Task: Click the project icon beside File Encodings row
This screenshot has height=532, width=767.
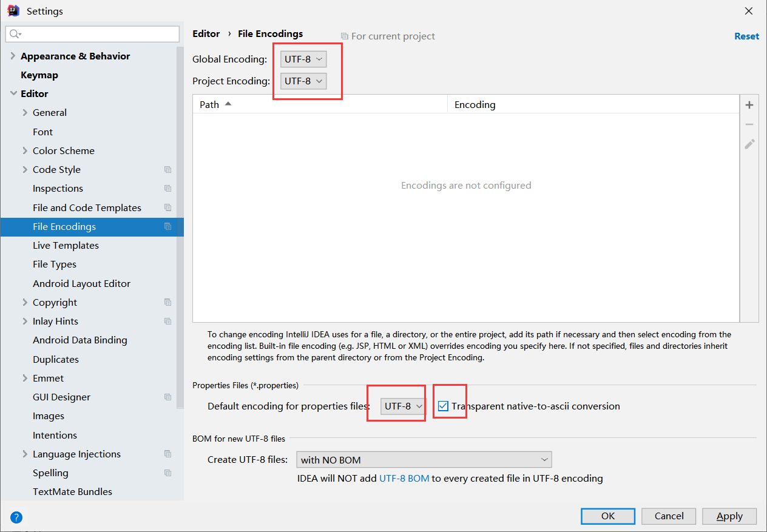Action: coord(168,227)
